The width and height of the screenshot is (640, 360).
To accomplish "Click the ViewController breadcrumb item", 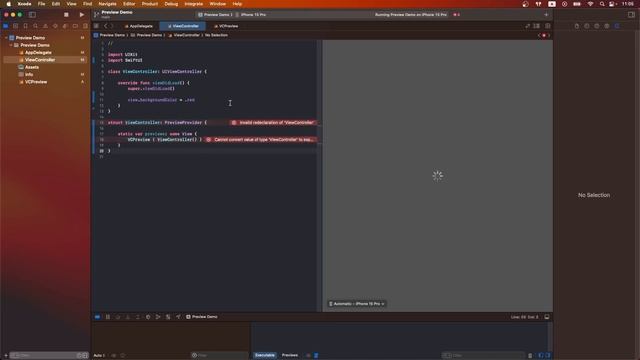I will [x=184, y=35].
